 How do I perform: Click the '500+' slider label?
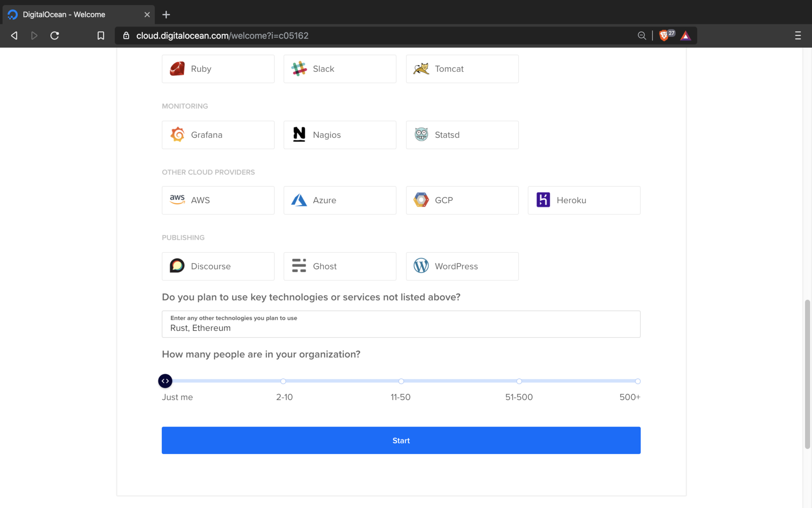coord(630,397)
